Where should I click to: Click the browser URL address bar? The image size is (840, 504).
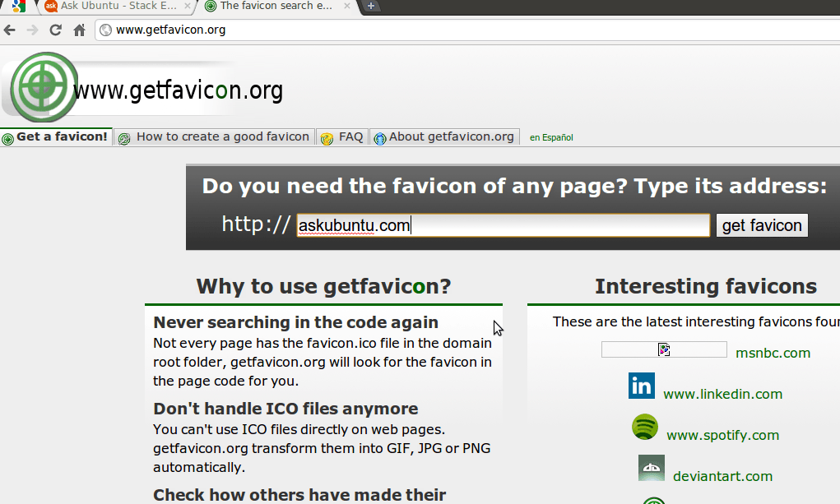tap(466, 30)
